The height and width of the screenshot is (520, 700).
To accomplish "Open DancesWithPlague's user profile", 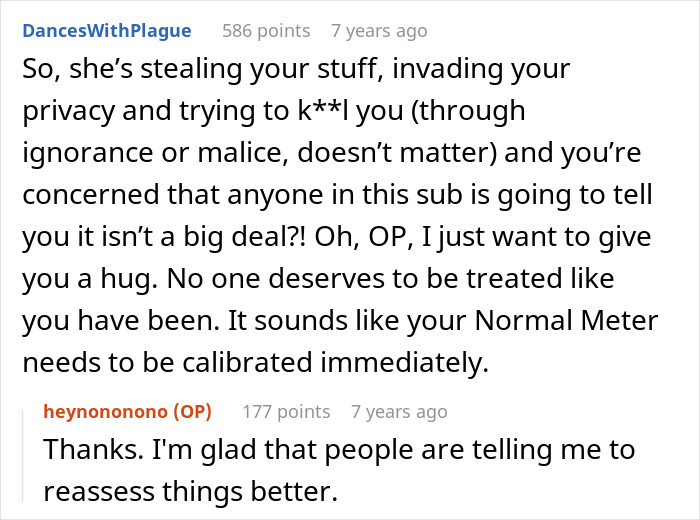I will [106, 31].
